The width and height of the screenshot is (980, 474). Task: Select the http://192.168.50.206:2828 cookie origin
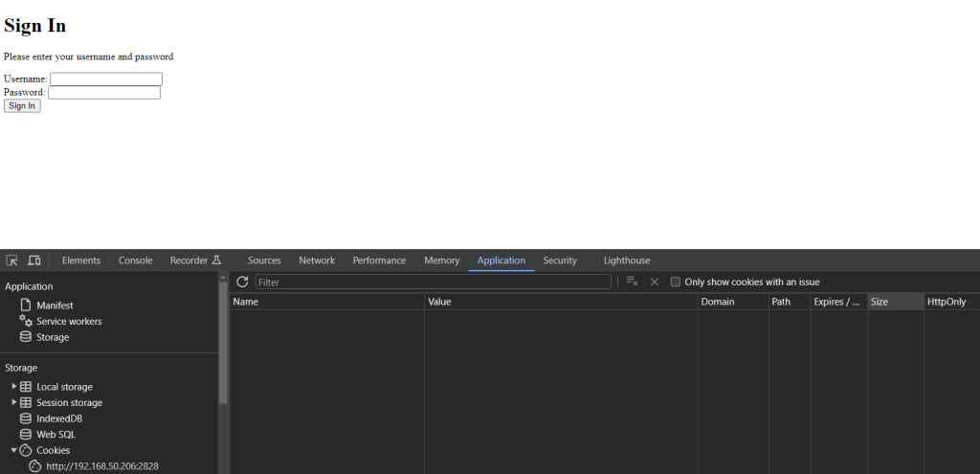point(101,466)
